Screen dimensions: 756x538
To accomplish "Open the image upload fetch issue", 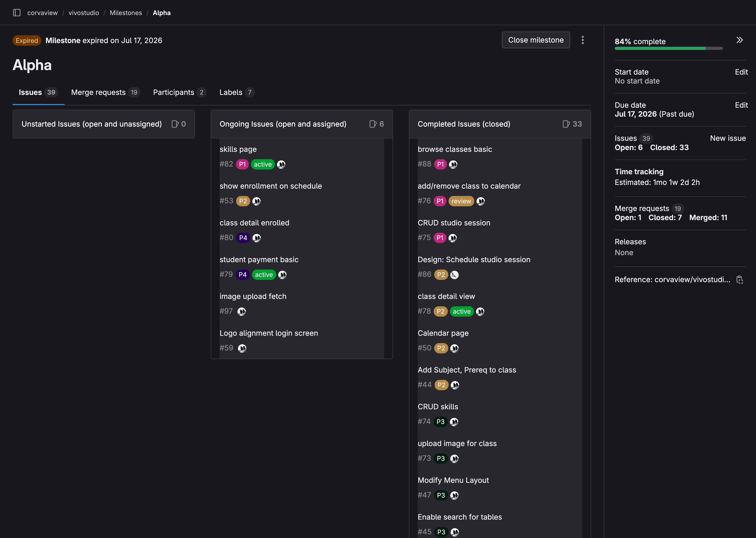I will (253, 296).
